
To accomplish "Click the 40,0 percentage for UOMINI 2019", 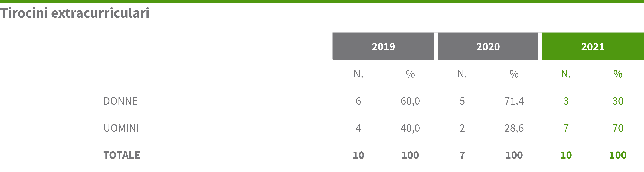I will (410, 128).
